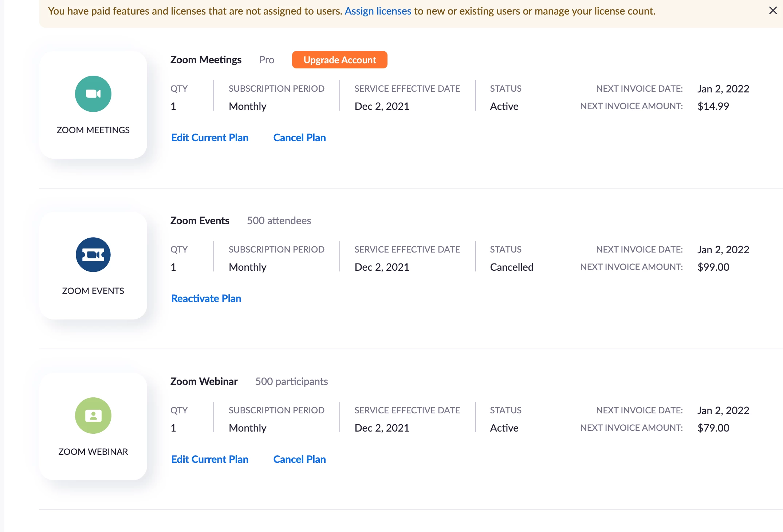
Task: Select the ZOOM WEBINAR card label
Action: tap(93, 452)
